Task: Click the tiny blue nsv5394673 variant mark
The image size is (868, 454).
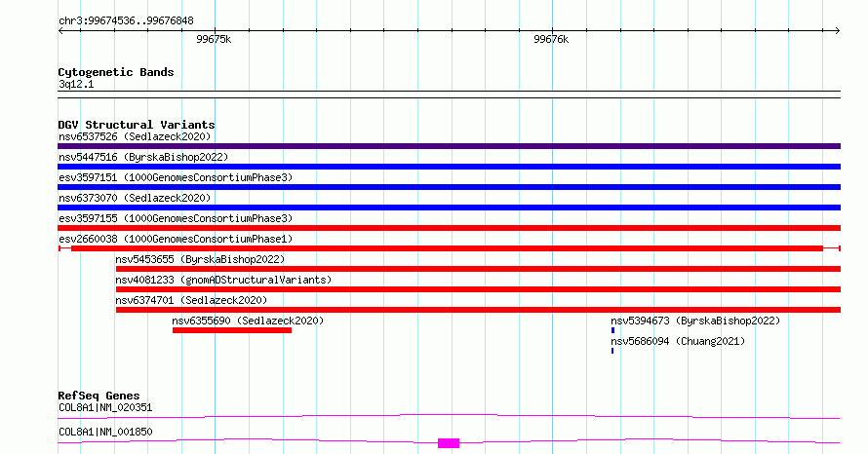Action: point(612,330)
